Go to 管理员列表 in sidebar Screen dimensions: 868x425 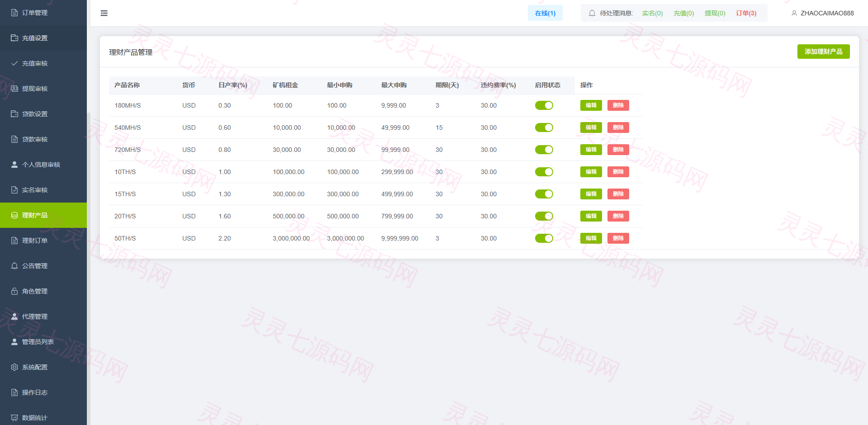43,342
